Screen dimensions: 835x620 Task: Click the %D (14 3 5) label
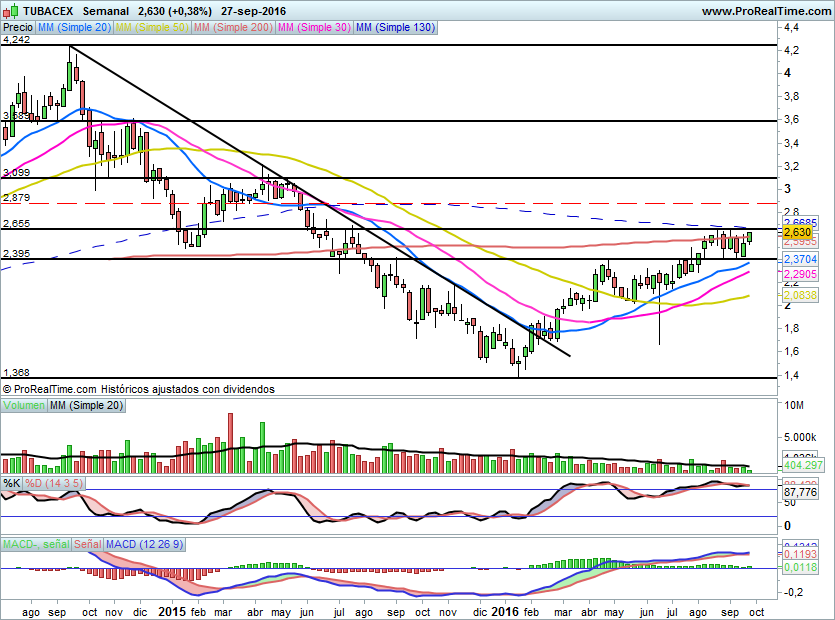click(x=54, y=483)
